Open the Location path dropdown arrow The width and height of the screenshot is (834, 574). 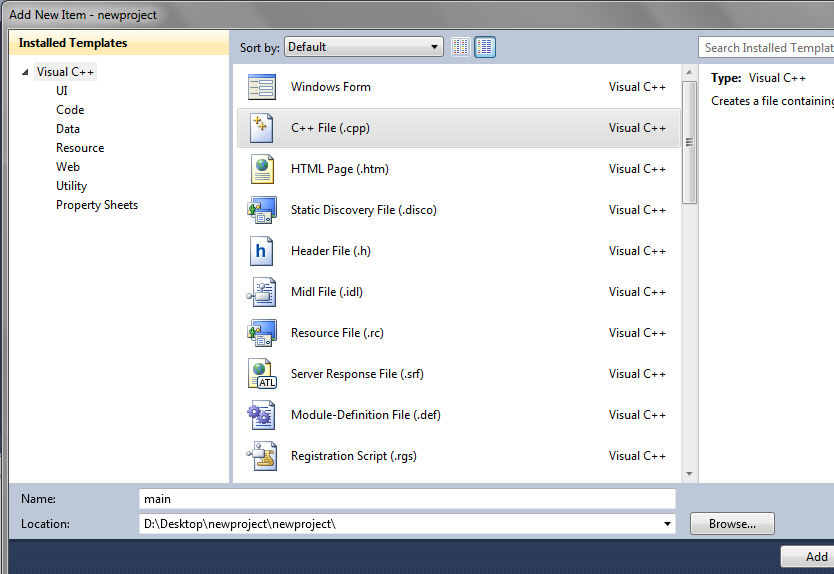(x=667, y=524)
